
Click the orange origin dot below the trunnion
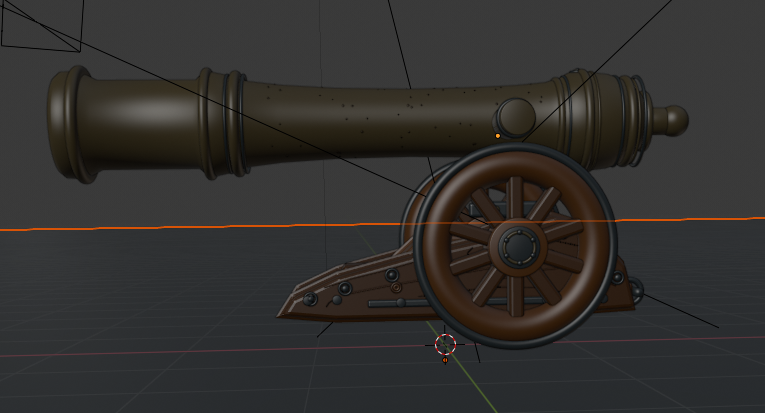(498, 136)
